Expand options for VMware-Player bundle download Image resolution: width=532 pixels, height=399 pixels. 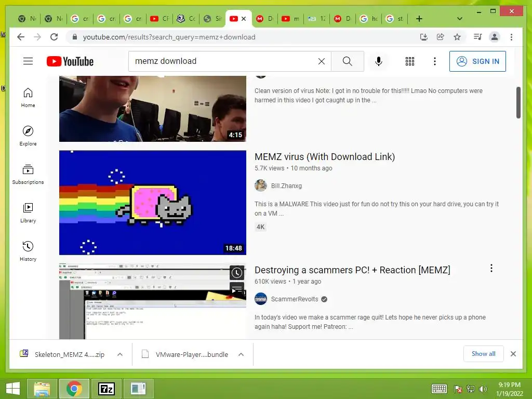click(x=241, y=354)
